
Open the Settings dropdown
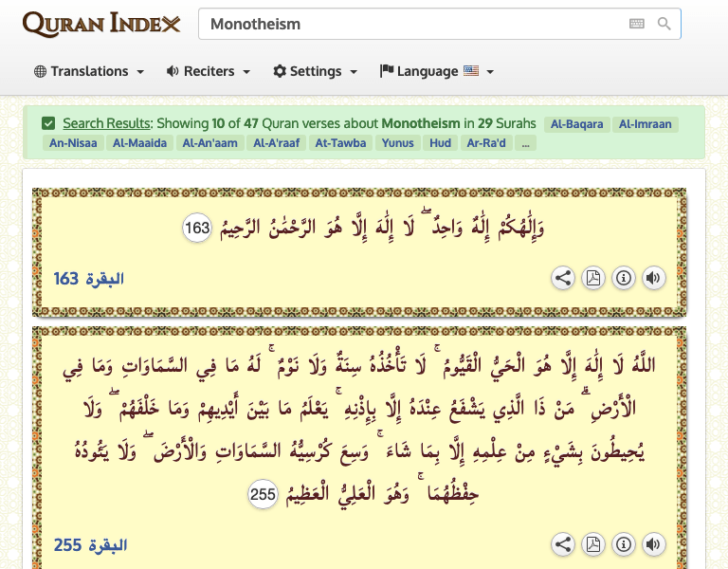315,71
